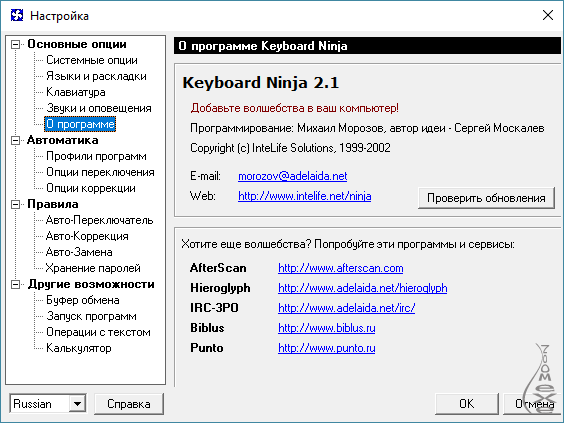The height and width of the screenshot is (423, 564).
Task: Select Основные опции heading
Action: click(x=77, y=44)
